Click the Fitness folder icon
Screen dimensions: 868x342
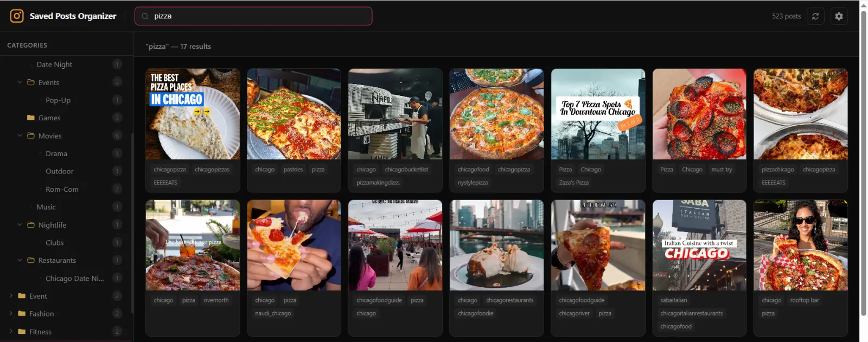coord(22,332)
